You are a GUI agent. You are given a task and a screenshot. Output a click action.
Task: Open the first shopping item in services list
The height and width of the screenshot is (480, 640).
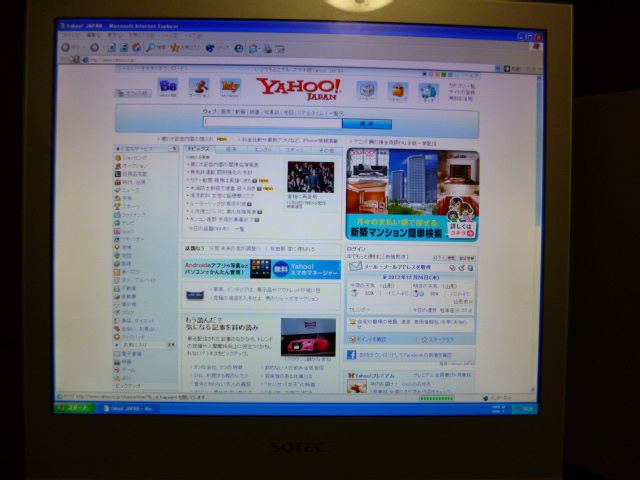click(131, 158)
